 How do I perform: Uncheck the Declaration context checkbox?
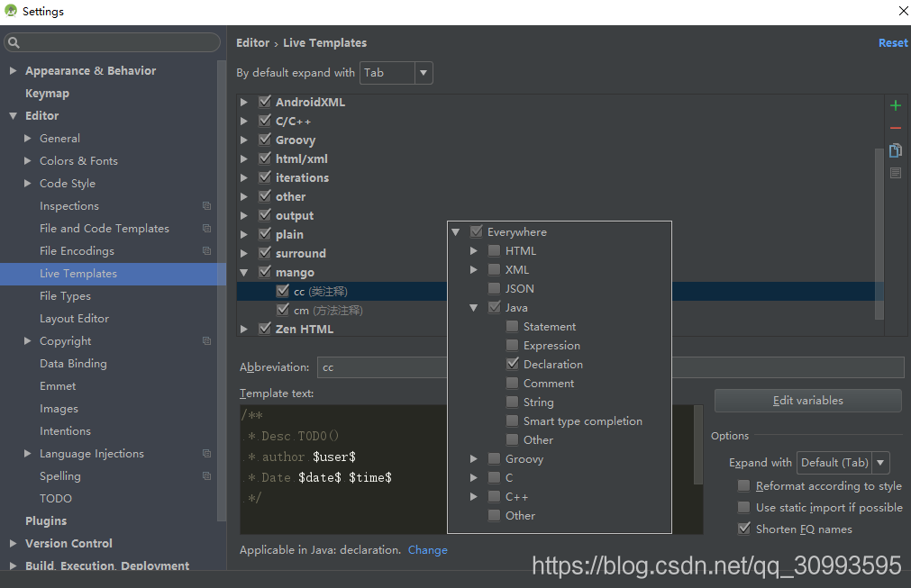pyautogui.click(x=512, y=364)
